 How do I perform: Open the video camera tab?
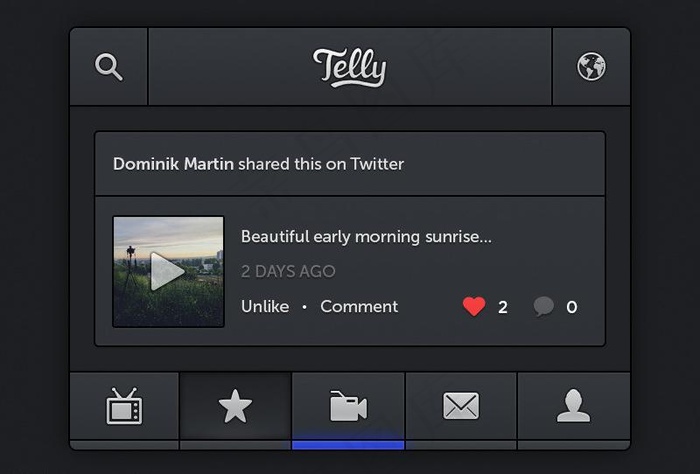348,406
